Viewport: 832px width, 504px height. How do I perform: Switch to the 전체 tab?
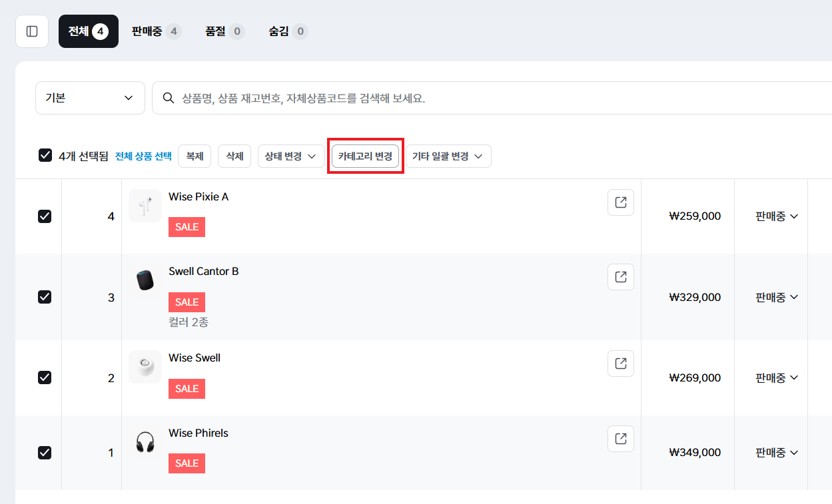[x=89, y=31]
